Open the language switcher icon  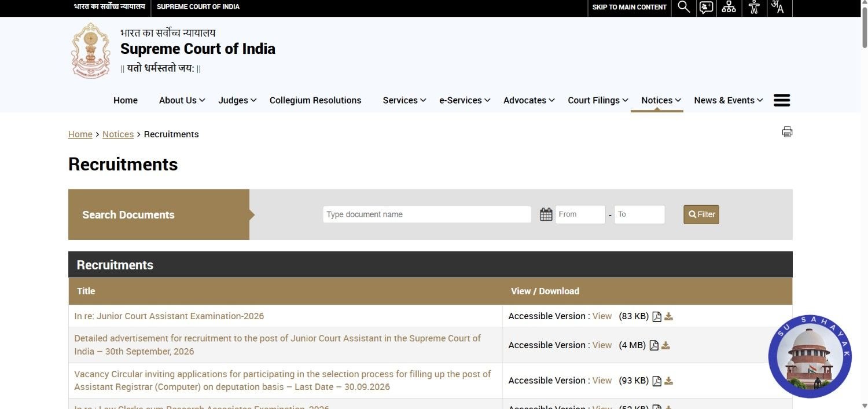coord(777,7)
